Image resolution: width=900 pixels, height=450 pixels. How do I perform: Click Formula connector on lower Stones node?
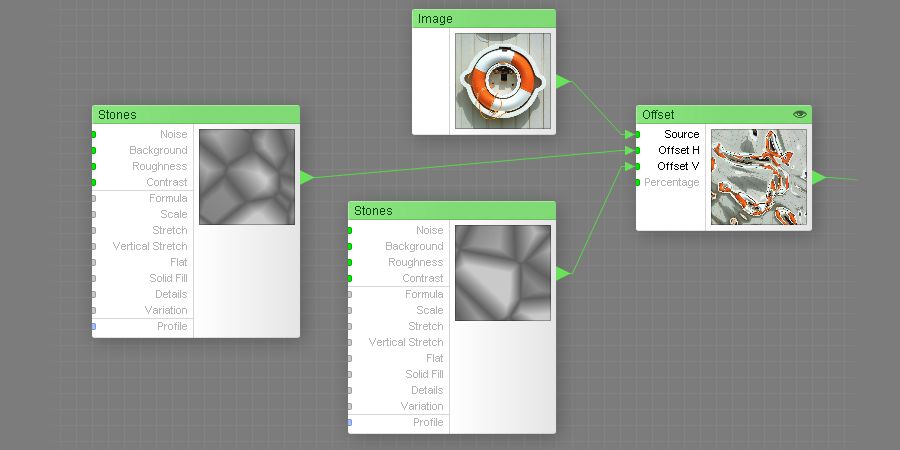(x=350, y=294)
